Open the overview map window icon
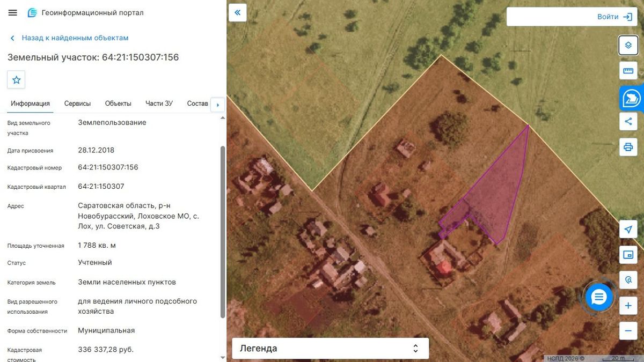The height and width of the screenshot is (362, 644). point(628,255)
